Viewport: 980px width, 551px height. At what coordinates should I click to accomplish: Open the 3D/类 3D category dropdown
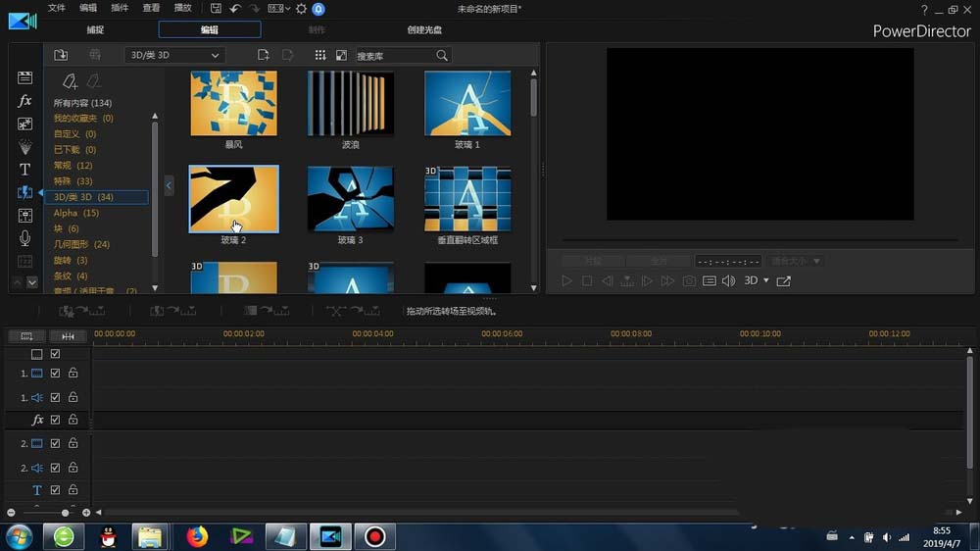(174, 55)
